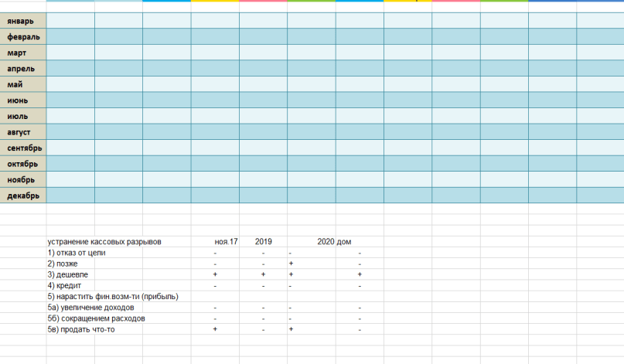
Task: Select the декабрь row header cell
Action: pos(23,196)
